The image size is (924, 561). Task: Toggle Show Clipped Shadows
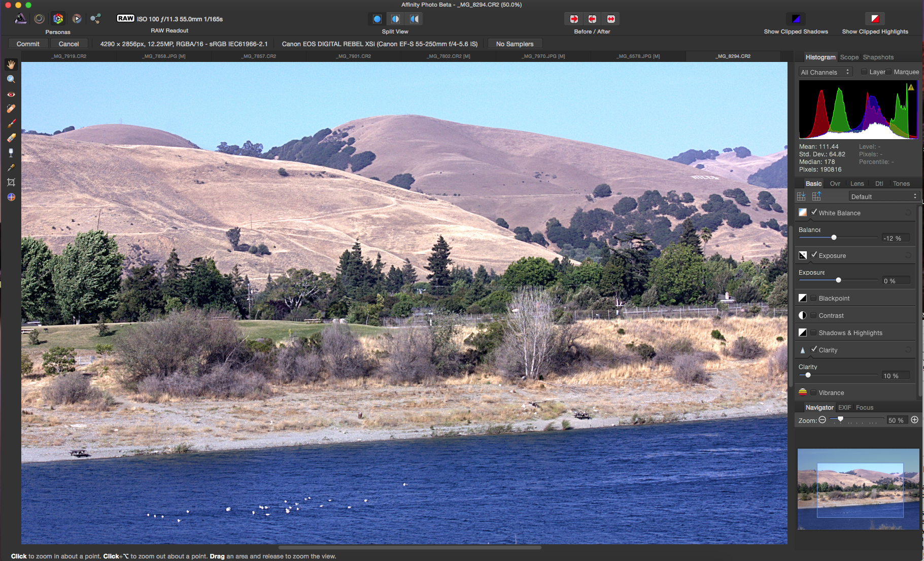pos(796,19)
